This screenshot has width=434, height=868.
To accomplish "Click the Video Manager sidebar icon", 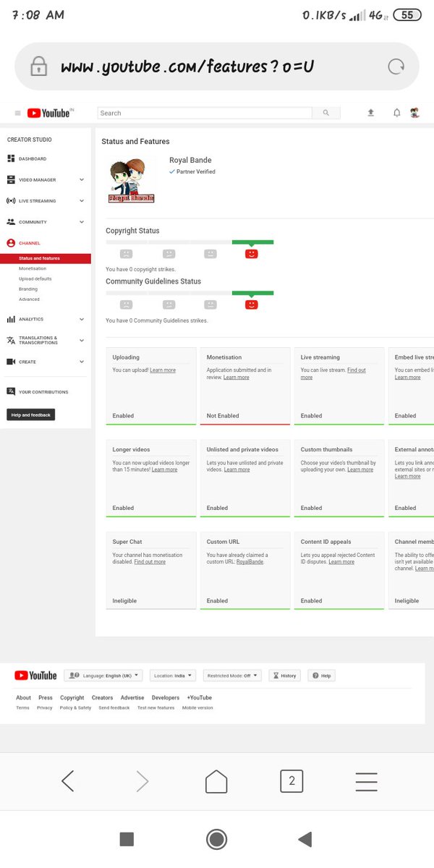I will (11, 179).
